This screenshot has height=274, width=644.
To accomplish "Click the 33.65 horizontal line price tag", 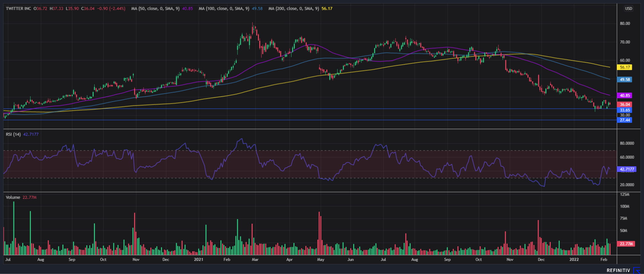I will 625,110.
